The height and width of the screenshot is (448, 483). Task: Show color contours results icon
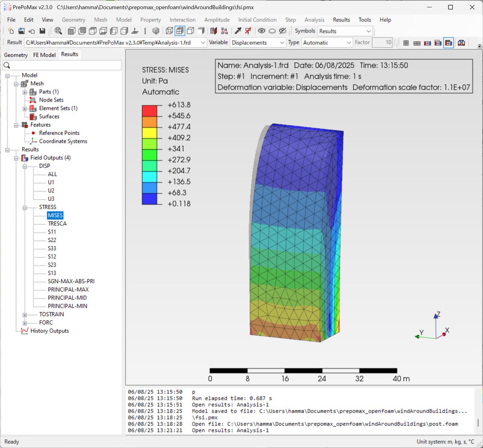[x=427, y=43]
